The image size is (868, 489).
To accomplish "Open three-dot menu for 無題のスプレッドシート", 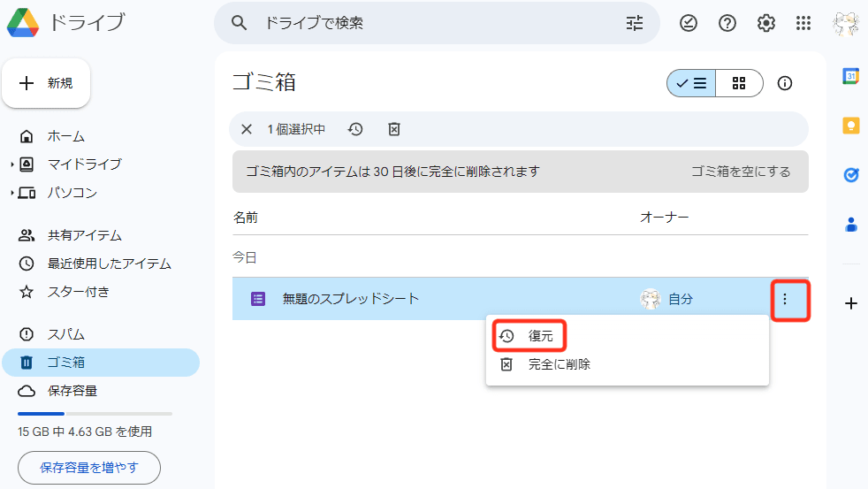I will point(784,300).
